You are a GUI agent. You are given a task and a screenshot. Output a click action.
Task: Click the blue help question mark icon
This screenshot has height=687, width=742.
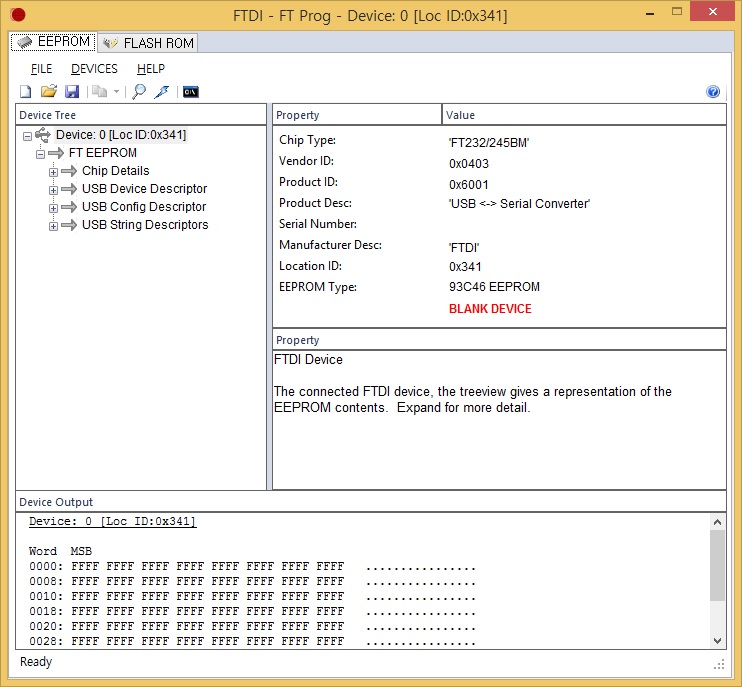[x=713, y=92]
